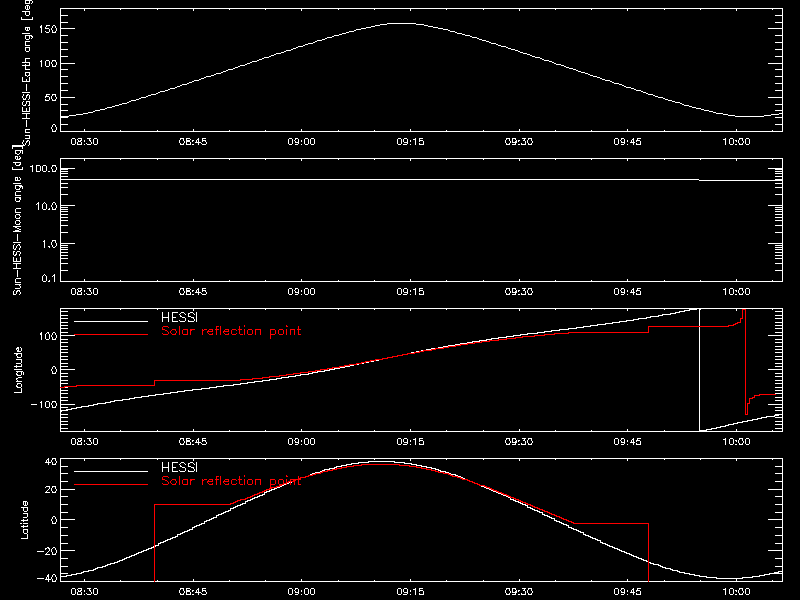
Task: Click the 'Longitude' y-axis label
Action: (18, 370)
